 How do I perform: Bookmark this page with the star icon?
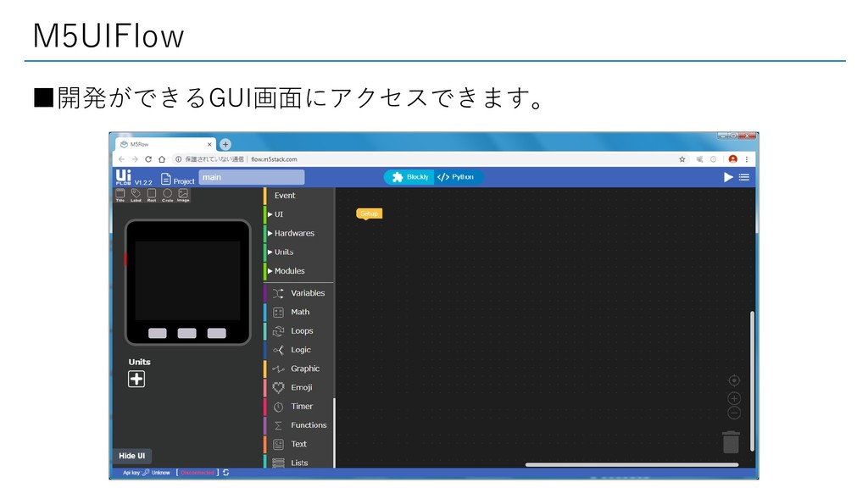(682, 158)
